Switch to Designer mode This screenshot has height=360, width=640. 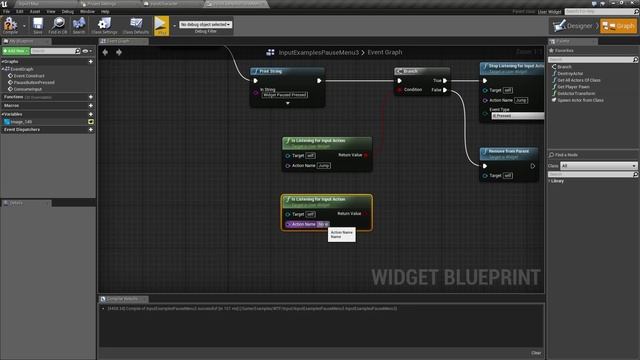point(575,26)
